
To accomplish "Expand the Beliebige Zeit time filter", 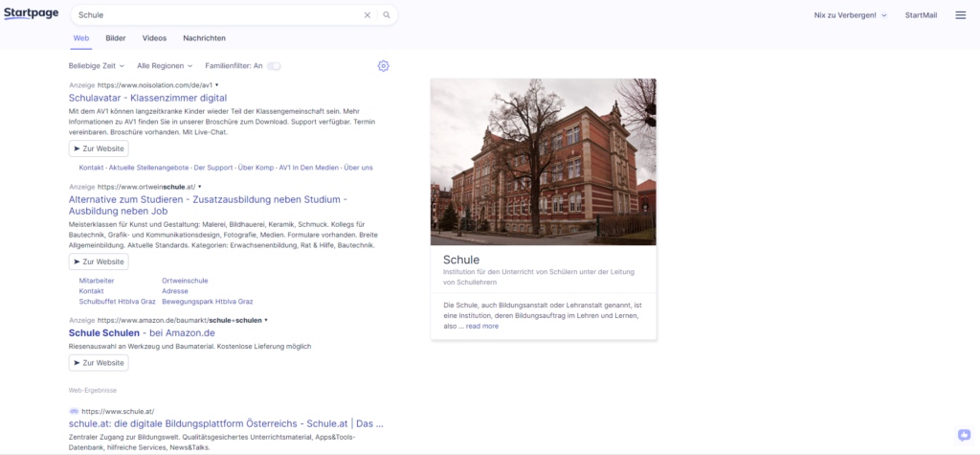I will point(97,66).
